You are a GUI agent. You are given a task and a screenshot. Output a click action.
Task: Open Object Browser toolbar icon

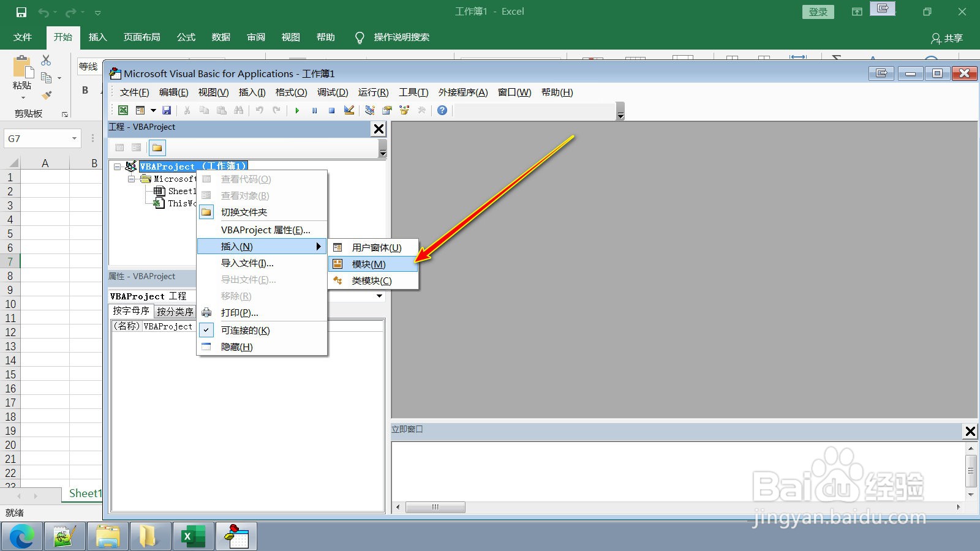click(x=404, y=110)
